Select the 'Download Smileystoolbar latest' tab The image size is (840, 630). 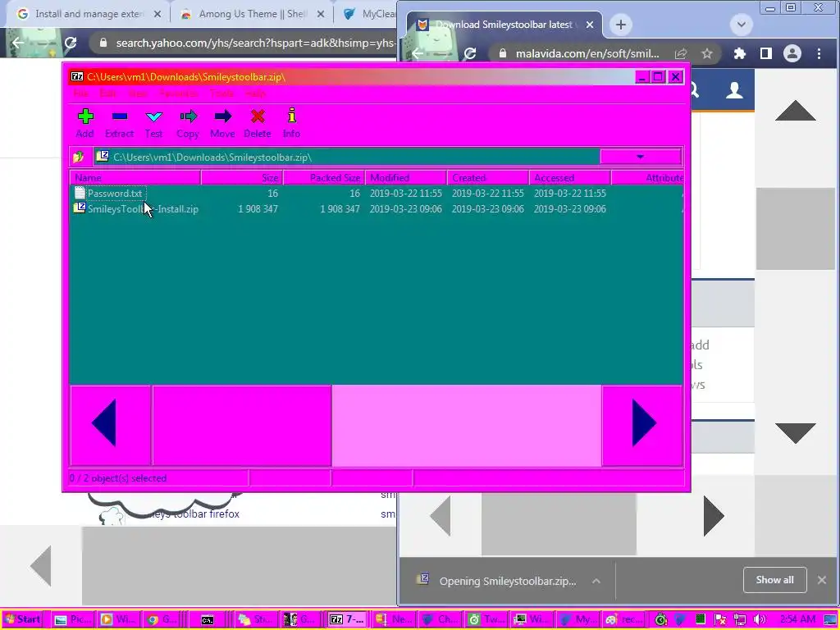(504, 25)
